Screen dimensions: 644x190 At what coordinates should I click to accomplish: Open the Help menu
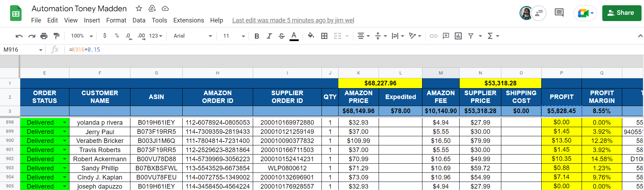pos(217,20)
